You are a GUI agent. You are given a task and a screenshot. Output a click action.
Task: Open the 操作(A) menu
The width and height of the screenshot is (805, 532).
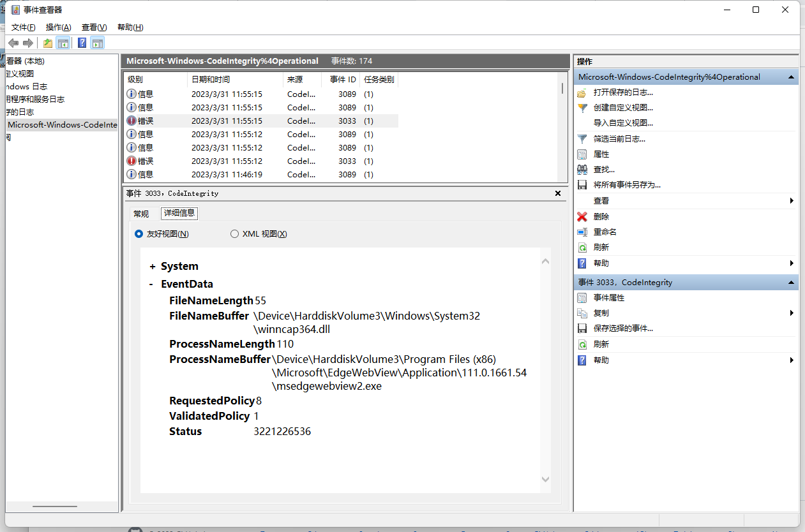coord(58,27)
